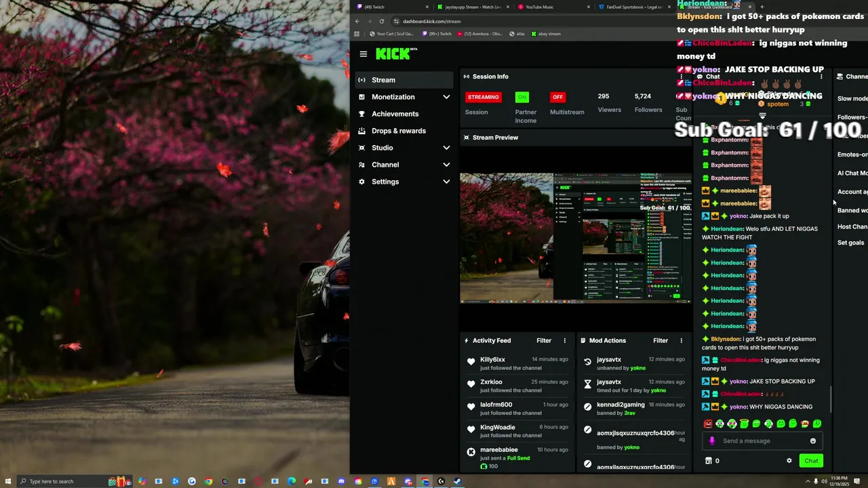Switch to the Twitch browser tab

[x=393, y=7]
